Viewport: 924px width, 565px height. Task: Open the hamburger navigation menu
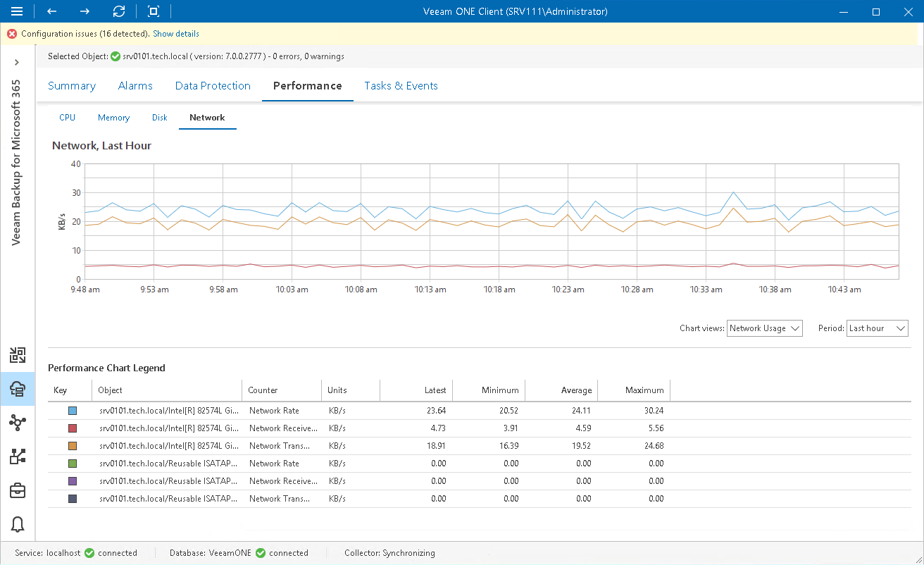[17, 11]
